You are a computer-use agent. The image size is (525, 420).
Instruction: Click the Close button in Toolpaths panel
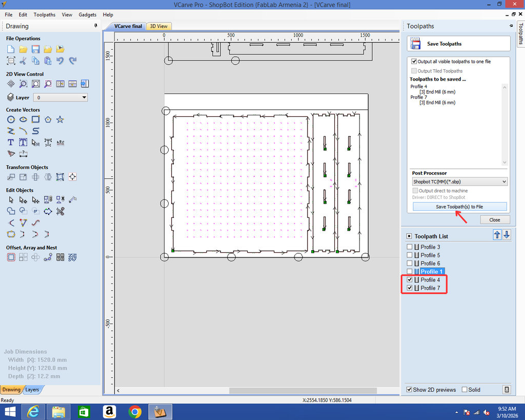pyautogui.click(x=495, y=219)
